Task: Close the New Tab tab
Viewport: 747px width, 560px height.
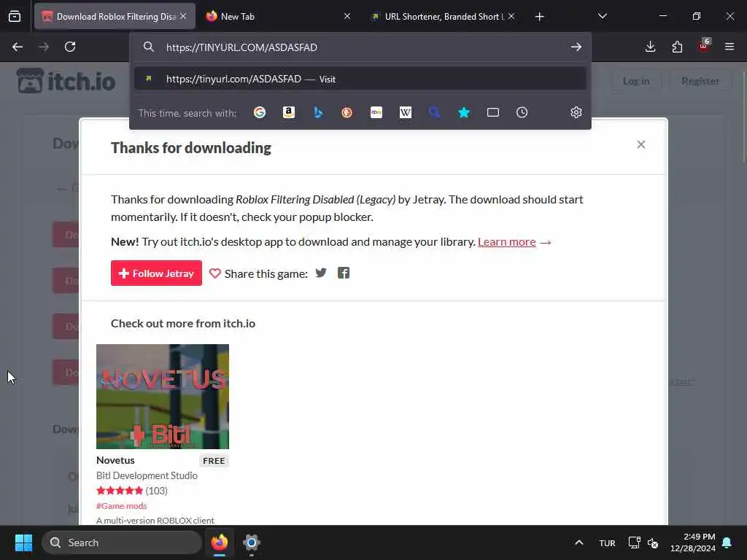Action: pos(347,16)
